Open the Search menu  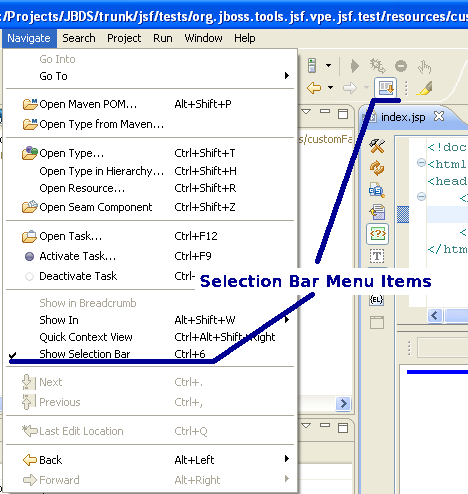[x=79, y=38]
